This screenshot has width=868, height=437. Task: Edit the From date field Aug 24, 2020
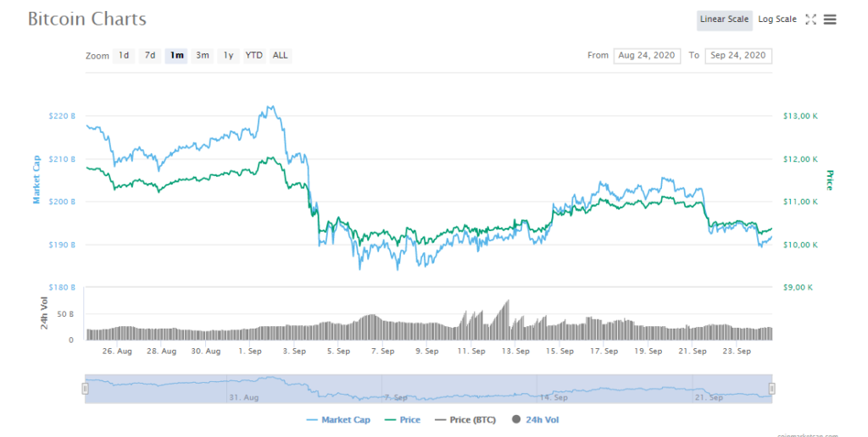pos(647,55)
